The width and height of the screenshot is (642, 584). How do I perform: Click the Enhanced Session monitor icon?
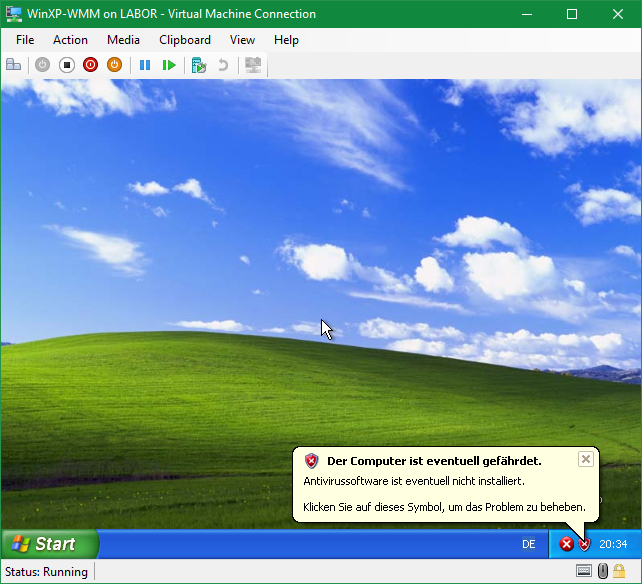[253, 65]
